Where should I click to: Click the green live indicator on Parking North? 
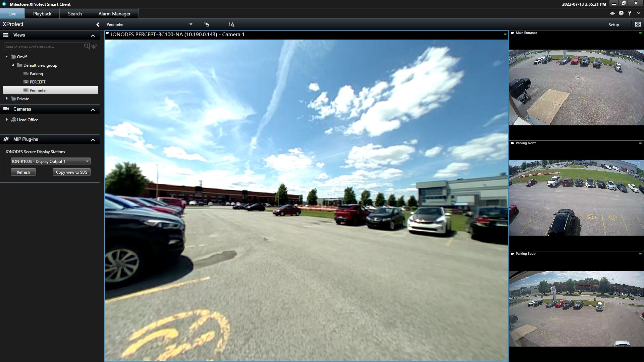pyautogui.click(x=640, y=143)
